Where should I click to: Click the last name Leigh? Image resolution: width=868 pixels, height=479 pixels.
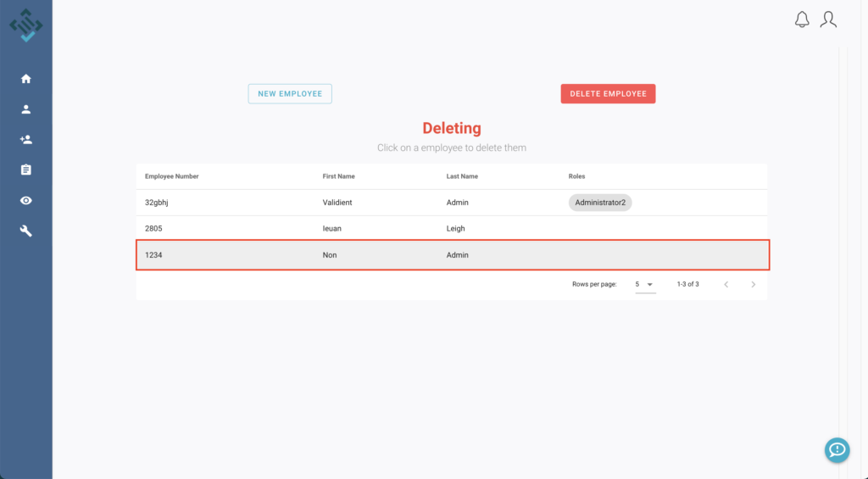455,228
